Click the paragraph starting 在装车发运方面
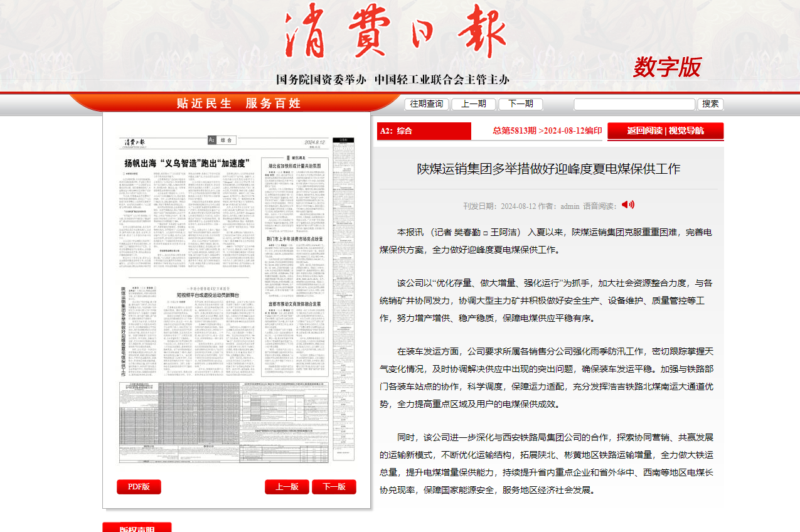The height and width of the screenshot is (532, 800). pos(546,378)
